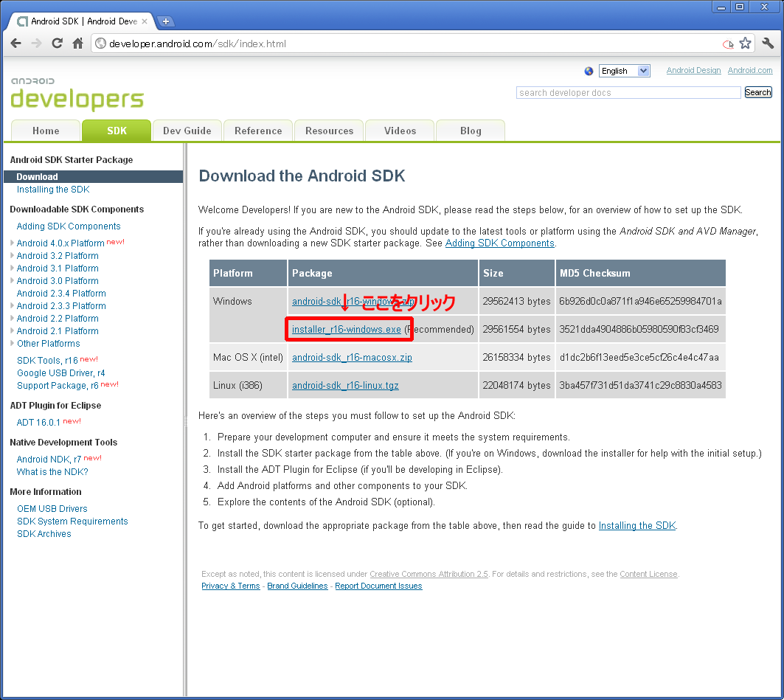784x700 pixels.
Task: Open Privacy & Terms footer link
Action: (231, 586)
